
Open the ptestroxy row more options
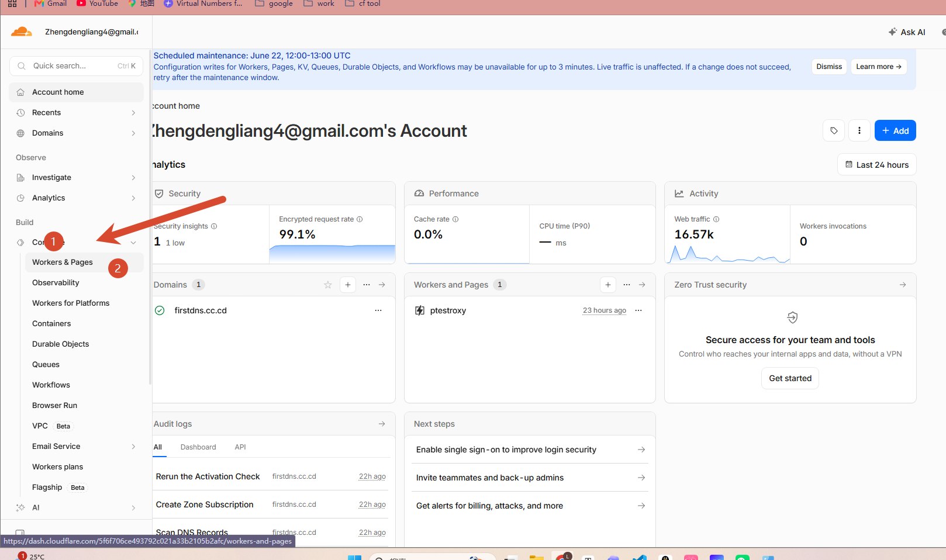[x=638, y=310]
